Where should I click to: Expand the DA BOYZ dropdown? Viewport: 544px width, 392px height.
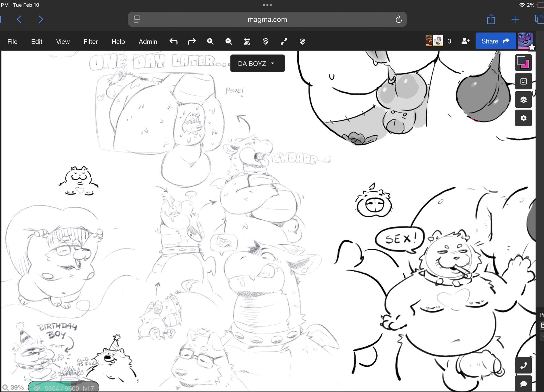click(257, 64)
